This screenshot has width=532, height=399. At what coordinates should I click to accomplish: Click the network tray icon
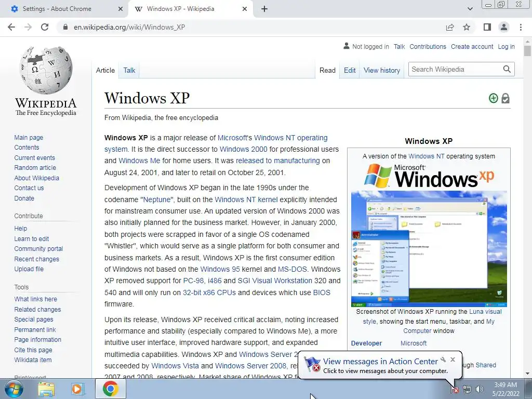tap(467, 390)
